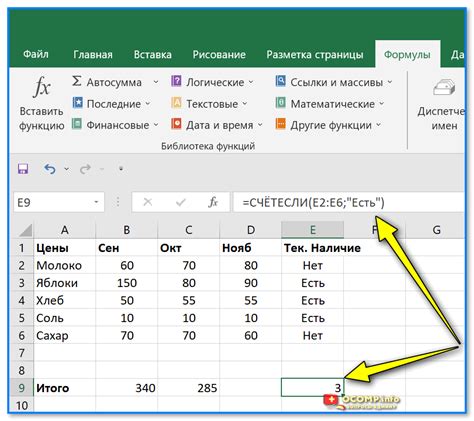Click the fx icon beside formula bar
Viewport: 474px width, 421px height.
point(213,202)
